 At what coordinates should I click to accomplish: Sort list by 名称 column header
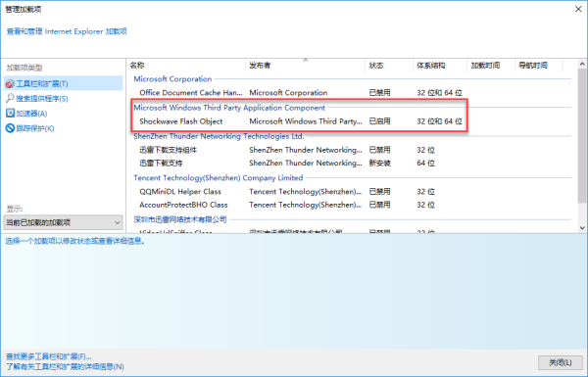(186, 66)
